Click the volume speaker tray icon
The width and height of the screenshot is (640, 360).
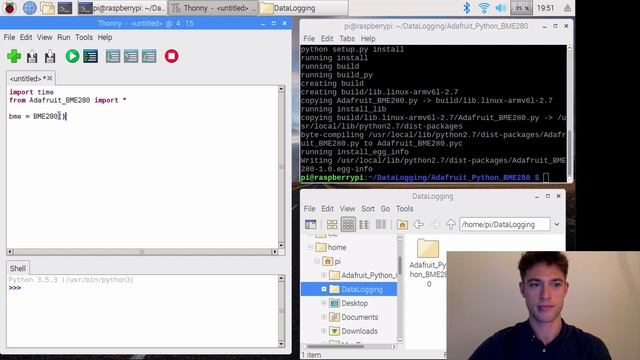coord(500,8)
